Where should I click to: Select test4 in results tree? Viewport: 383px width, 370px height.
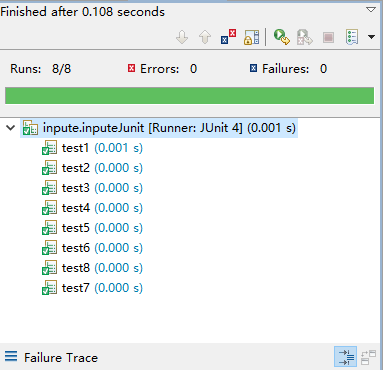pyautogui.click(x=92, y=208)
